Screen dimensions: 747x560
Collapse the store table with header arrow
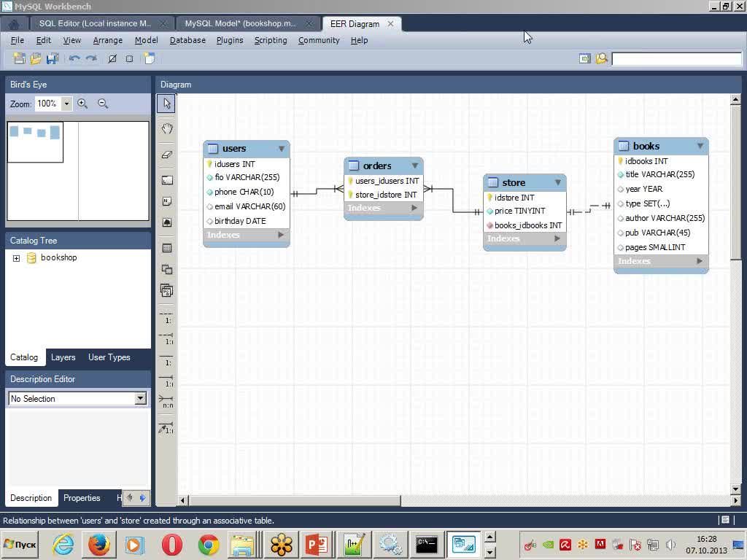point(558,182)
